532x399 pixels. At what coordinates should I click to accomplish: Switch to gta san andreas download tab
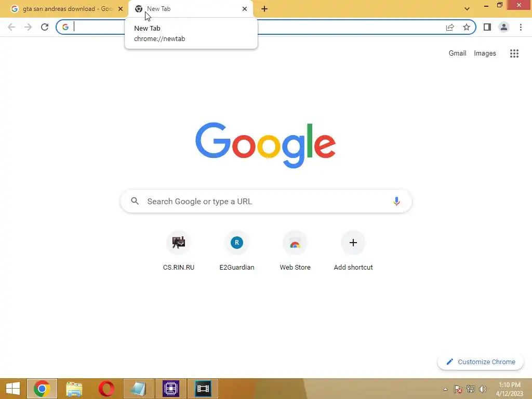point(66,9)
